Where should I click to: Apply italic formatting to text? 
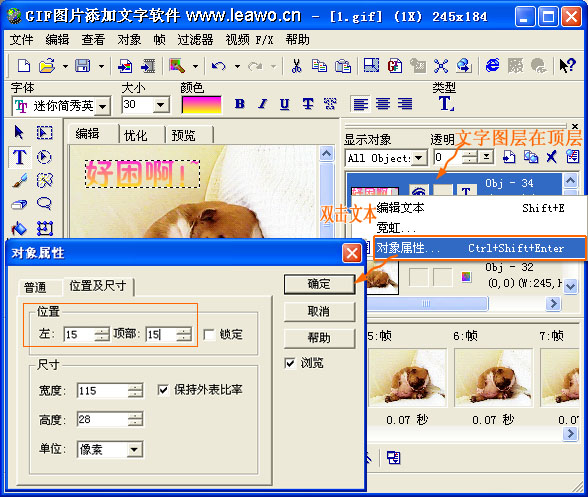[262, 104]
